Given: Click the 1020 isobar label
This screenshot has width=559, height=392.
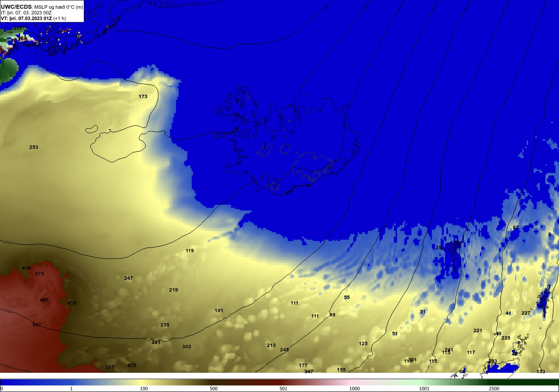Looking at the screenshot, I should point(7,311).
